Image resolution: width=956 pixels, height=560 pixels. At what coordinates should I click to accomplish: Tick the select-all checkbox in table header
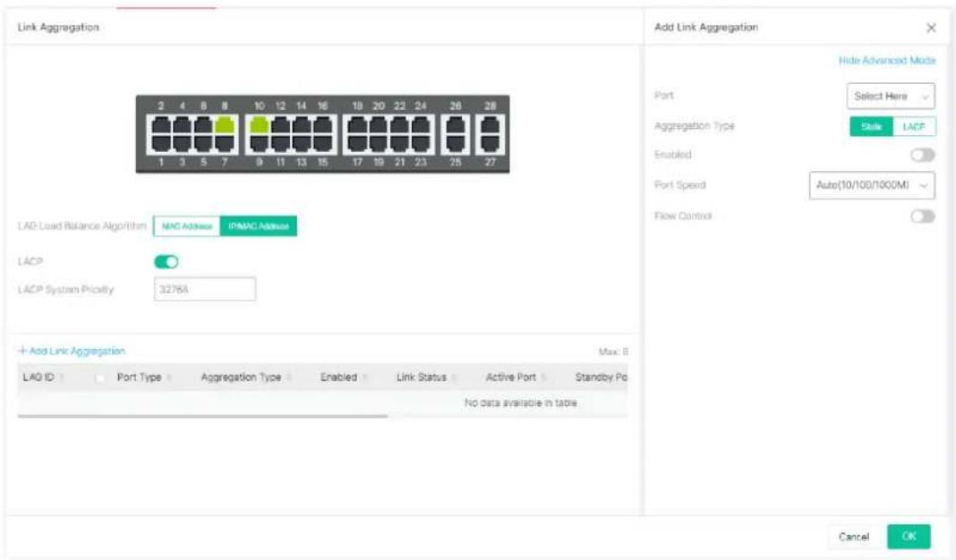point(99,378)
